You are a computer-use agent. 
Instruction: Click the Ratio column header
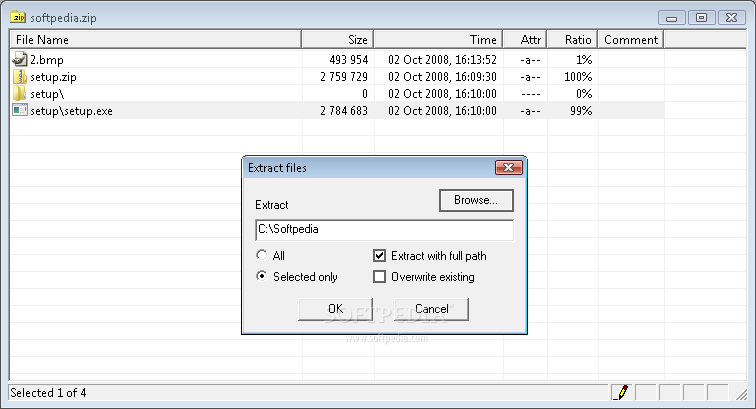point(572,40)
